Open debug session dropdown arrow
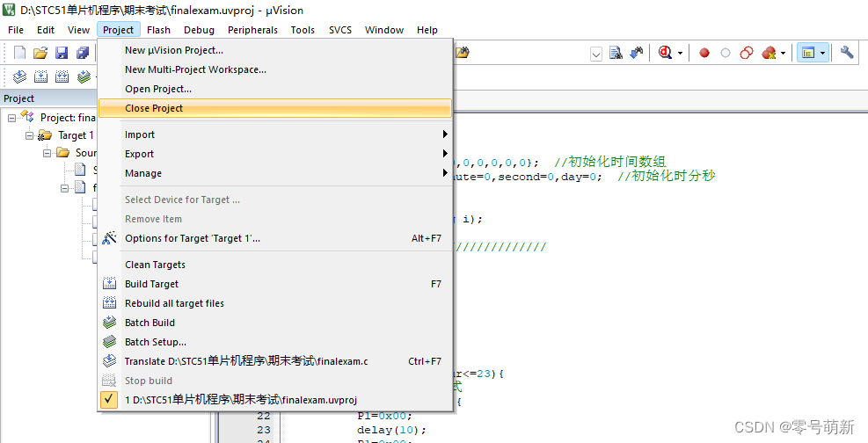 (x=681, y=54)
